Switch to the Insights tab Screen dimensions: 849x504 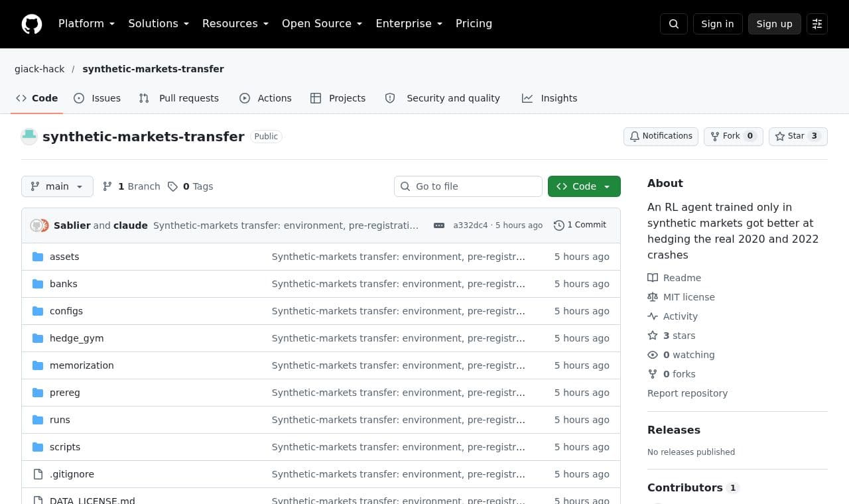[x=550, y=98]
